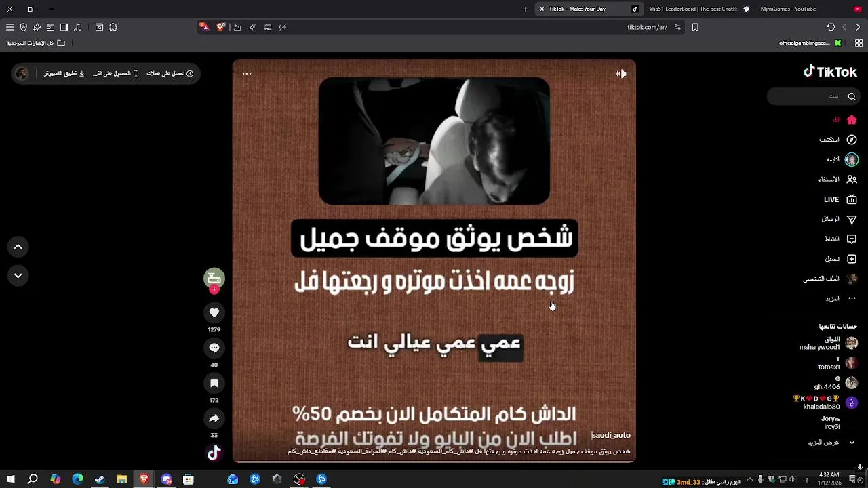Open the spinning TikTok sound disc
The image size is (868, 488).
214,453
